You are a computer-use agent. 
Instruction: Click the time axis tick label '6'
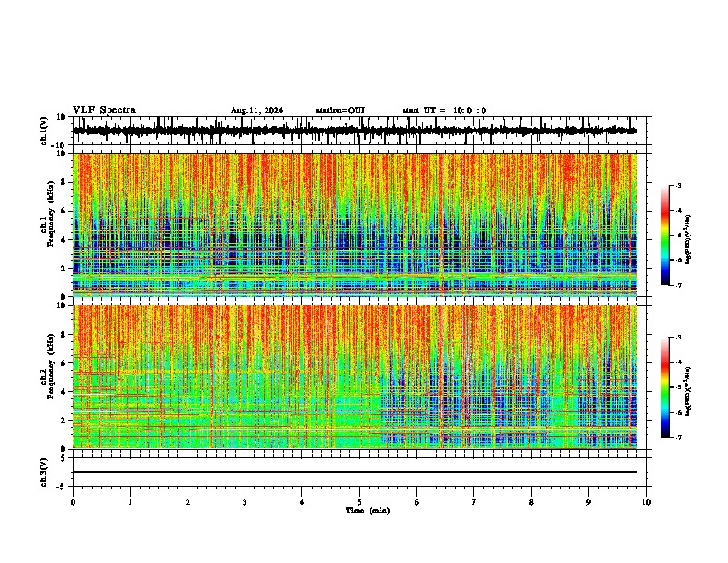[x=416, y=502]
